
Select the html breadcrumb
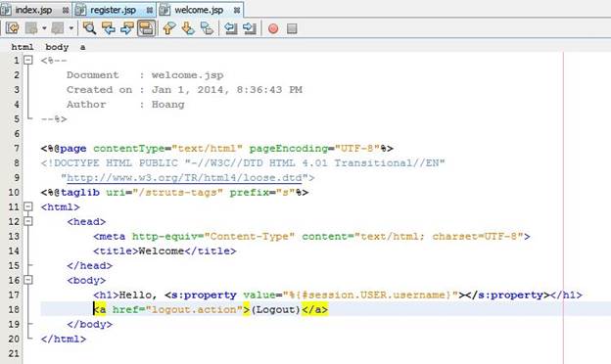click(23, 47)
